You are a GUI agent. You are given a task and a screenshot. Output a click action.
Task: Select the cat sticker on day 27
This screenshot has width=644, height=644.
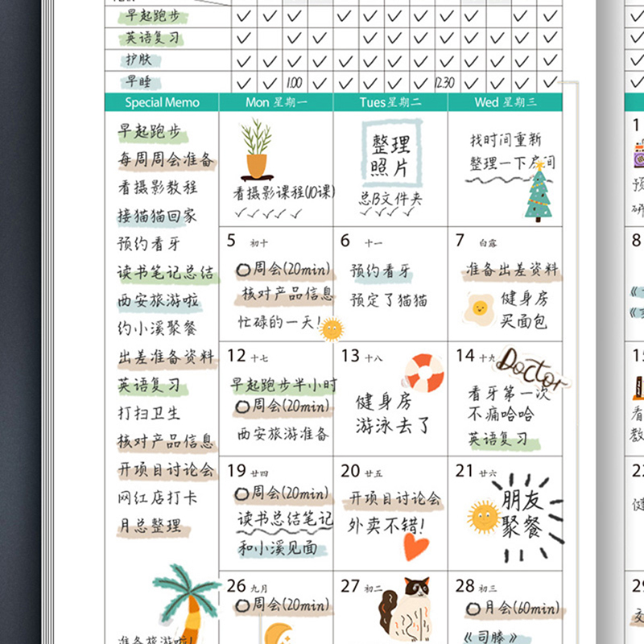coord(407,612)
